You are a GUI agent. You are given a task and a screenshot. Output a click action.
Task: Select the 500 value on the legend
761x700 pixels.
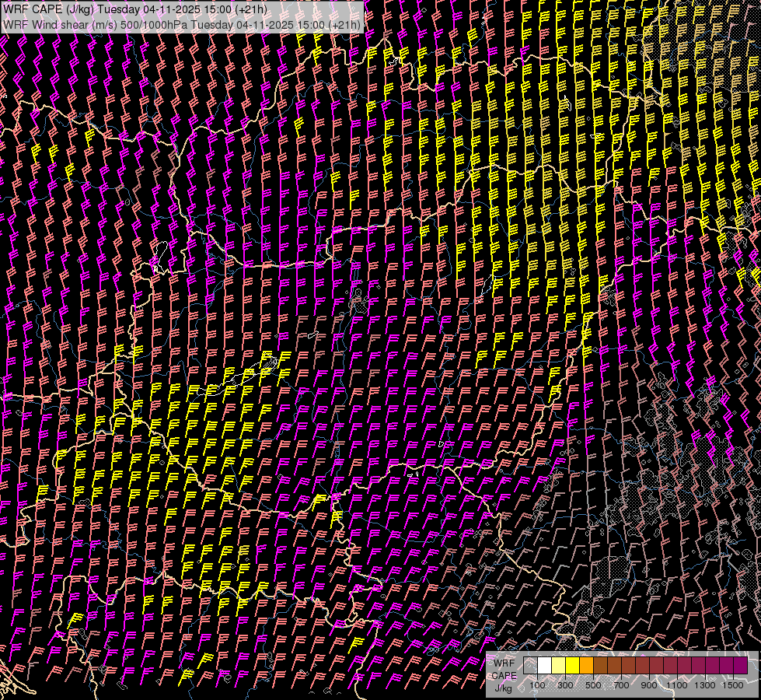(593, 685)
